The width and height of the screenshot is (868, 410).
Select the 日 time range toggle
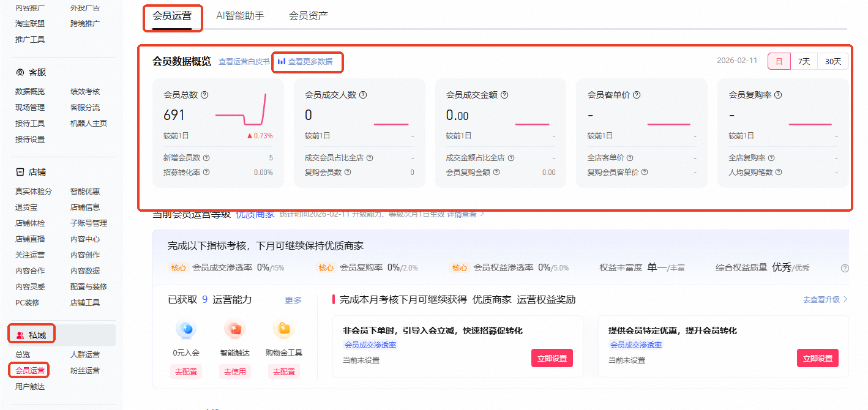[779, 61]
